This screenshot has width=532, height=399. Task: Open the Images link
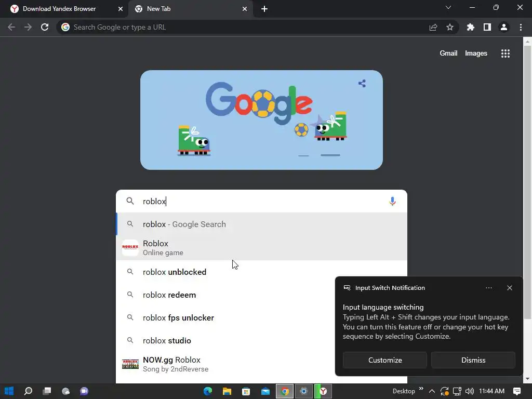[x=476, y=54]
